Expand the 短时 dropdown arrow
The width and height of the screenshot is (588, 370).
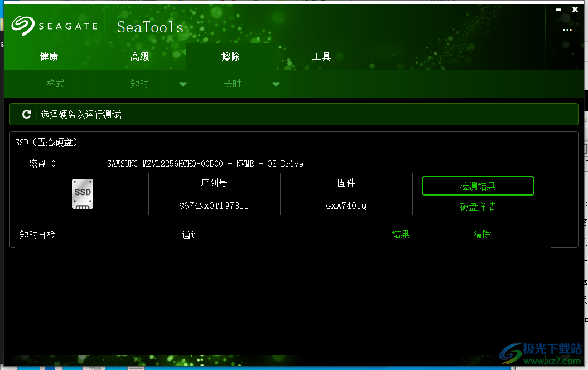pos(183,84)
